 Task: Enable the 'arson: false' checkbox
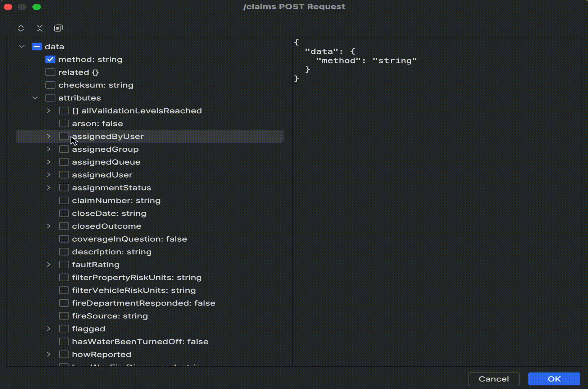[x=64, y=124]
